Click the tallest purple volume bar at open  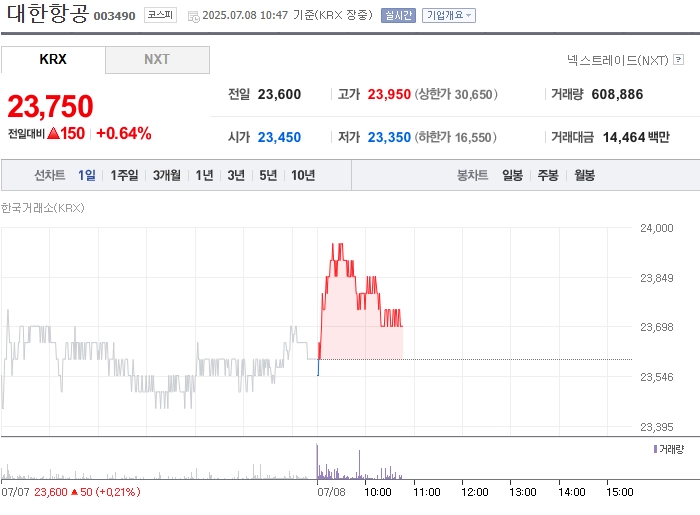pyautogui.click(x=317, y=461)
